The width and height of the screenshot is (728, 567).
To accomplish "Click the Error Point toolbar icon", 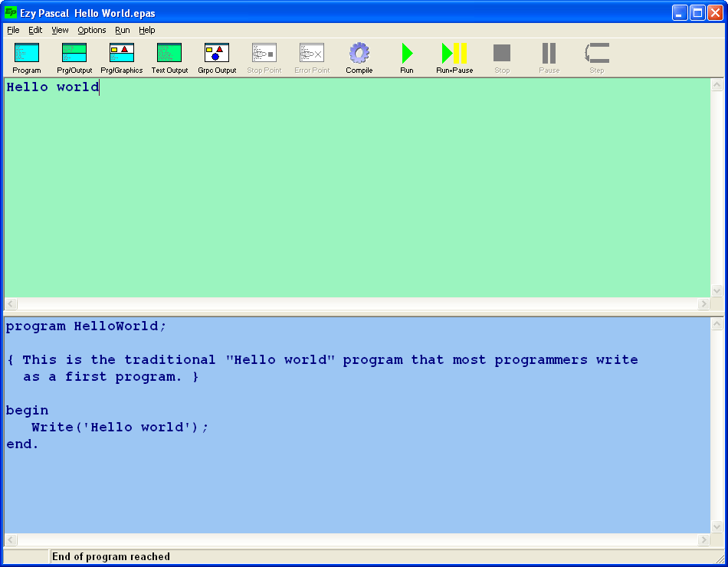I will click(x=311, y=52).
